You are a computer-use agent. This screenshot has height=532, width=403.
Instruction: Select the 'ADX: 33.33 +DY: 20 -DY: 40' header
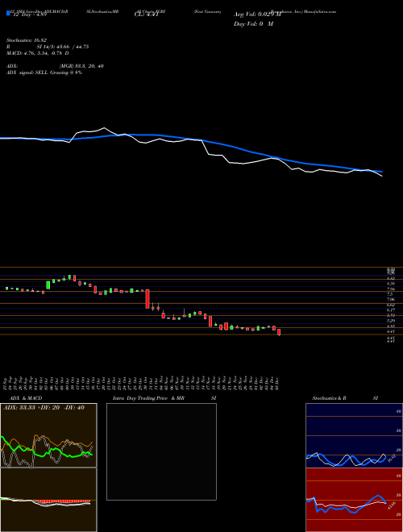[x=44, y=408]
